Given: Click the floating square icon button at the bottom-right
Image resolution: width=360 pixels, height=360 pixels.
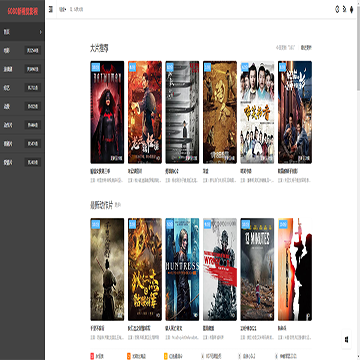Looking at the screenshot, I should [347, 340].
